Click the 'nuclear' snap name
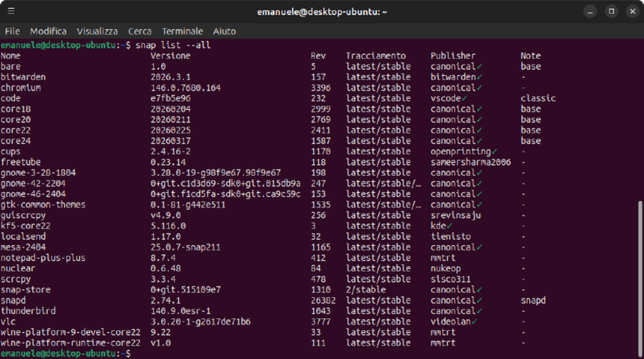 pyautogui.click(x=18, y=268)
